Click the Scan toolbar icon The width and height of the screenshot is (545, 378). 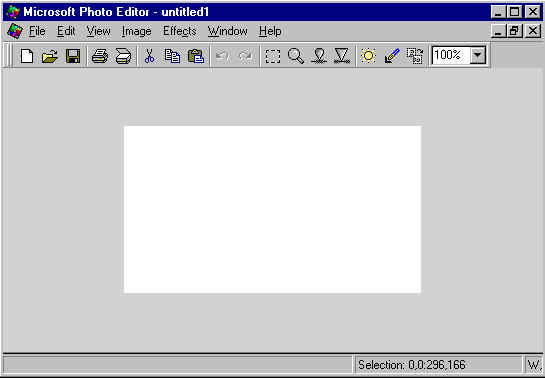coord(123,56)
